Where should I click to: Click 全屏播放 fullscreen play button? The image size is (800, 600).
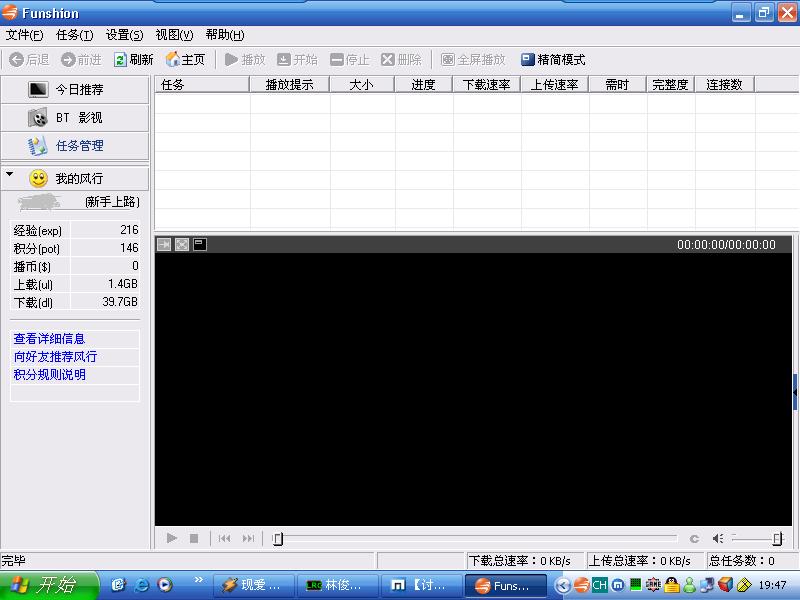pyautogui.click(x=473, y=60)
